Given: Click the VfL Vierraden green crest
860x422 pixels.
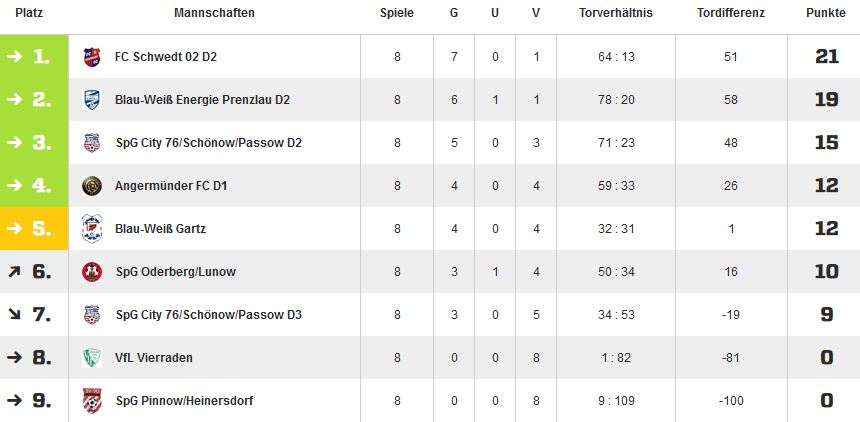Looking at the screenshot, I should point(92,358).
